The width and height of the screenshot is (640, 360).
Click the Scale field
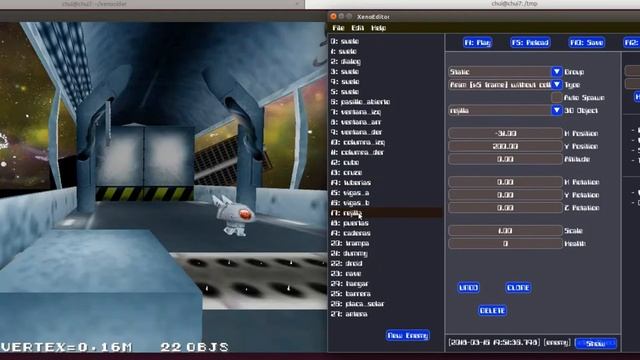tap(505, 231)
